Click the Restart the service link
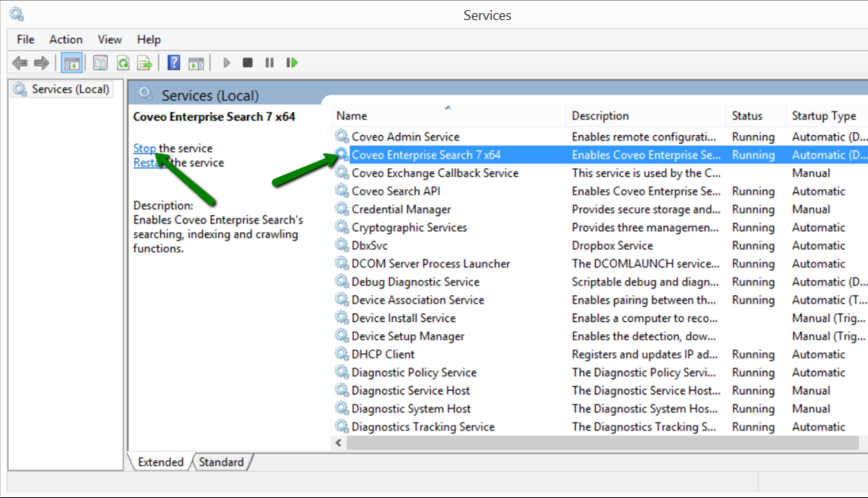The height and width of the screenshot is (498, 868). pyautogui.click(x=150, y=162)
